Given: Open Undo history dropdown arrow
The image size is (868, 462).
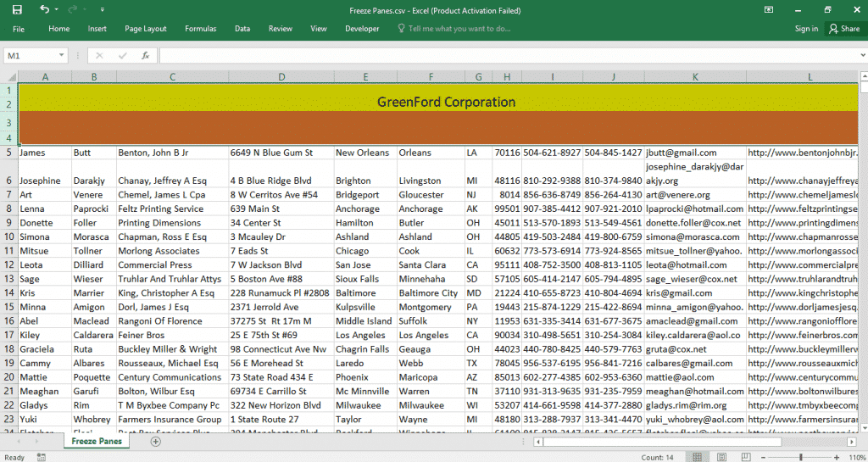Looking at the screenshot, I should pos(56,10).
